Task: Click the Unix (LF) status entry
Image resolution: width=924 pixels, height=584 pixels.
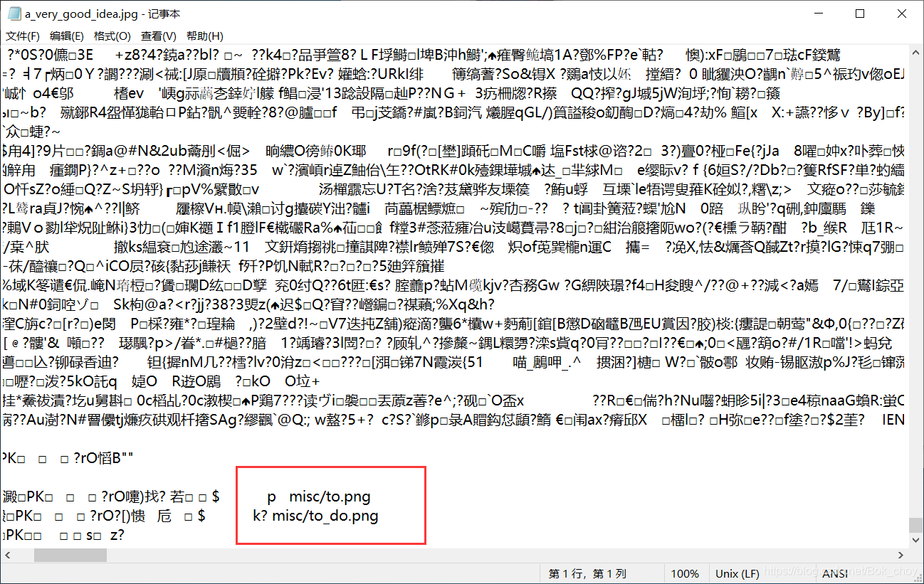Action: (x=737, y=573)
